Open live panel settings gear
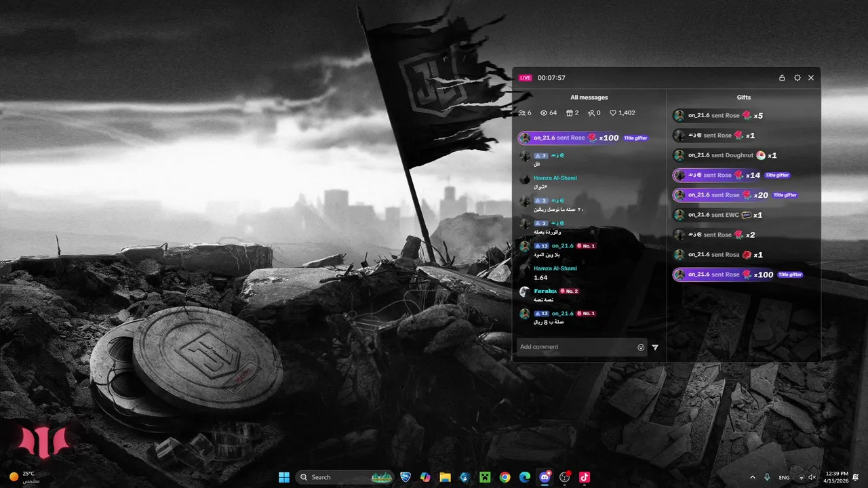Viewport: 868px width, 488px height. 797,78
